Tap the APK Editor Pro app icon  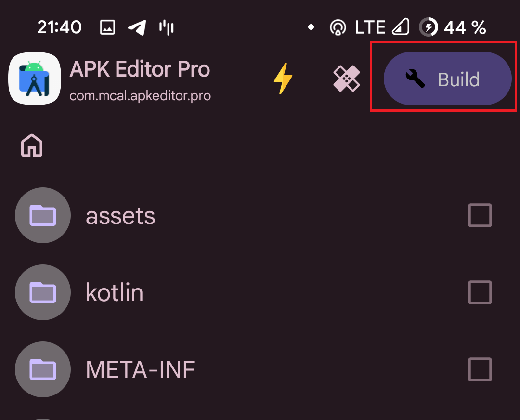35,79
